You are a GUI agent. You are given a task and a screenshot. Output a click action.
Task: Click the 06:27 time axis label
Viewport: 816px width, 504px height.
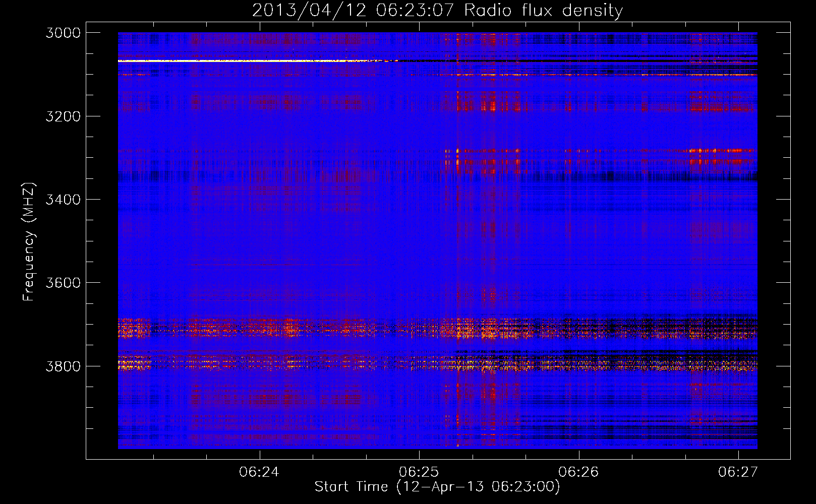point(738,472)
